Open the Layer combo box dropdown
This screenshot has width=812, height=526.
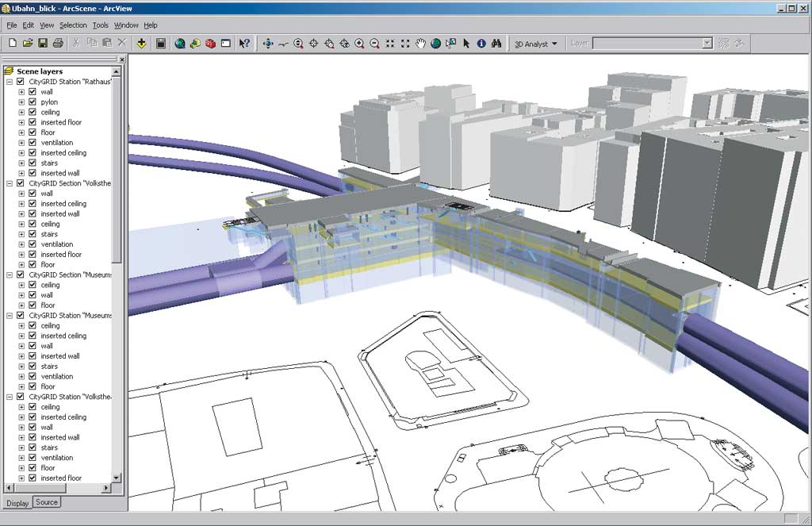tap(707, 44)
